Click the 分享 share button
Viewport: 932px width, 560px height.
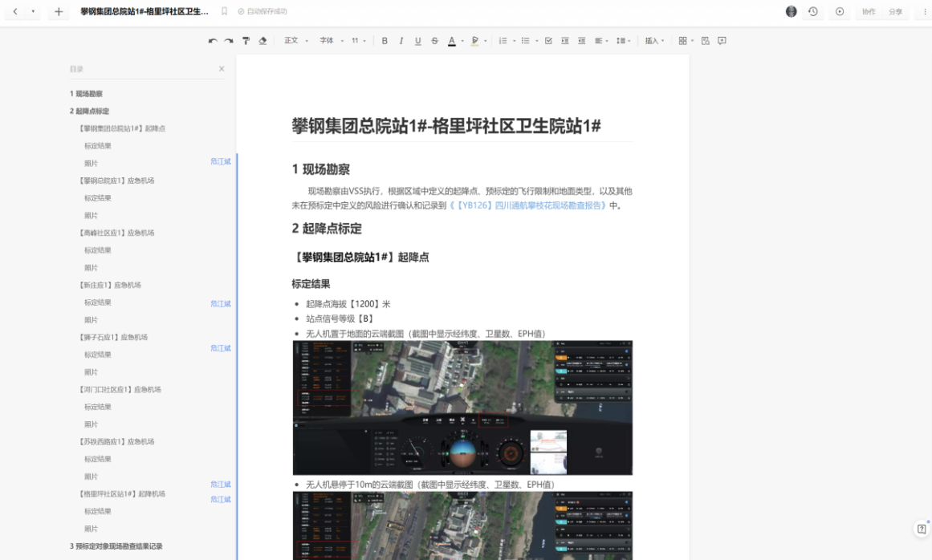895,11
